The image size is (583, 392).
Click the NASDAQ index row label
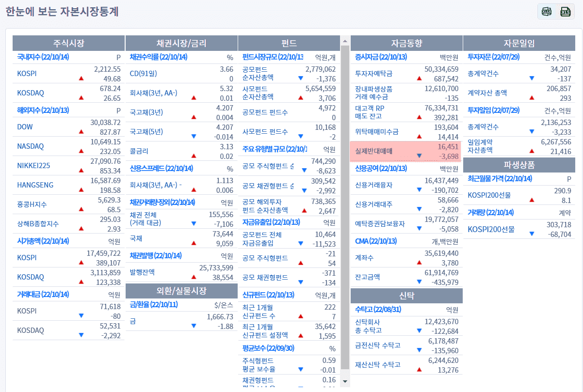(31, 146)
